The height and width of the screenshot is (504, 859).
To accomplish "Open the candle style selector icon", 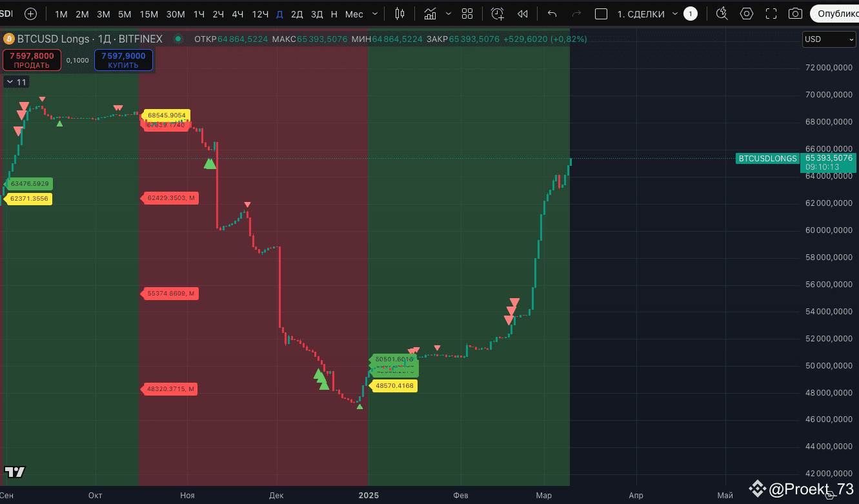I will pyautogui.click(x=399, y=13).
